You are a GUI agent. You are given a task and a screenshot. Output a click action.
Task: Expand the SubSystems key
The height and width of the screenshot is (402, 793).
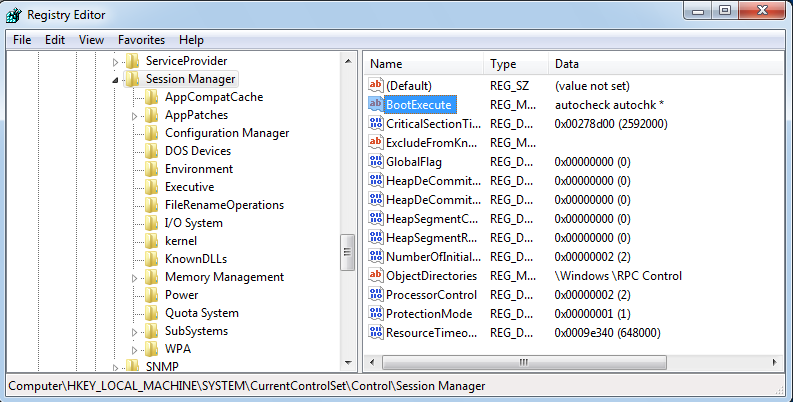pos(135,331)
